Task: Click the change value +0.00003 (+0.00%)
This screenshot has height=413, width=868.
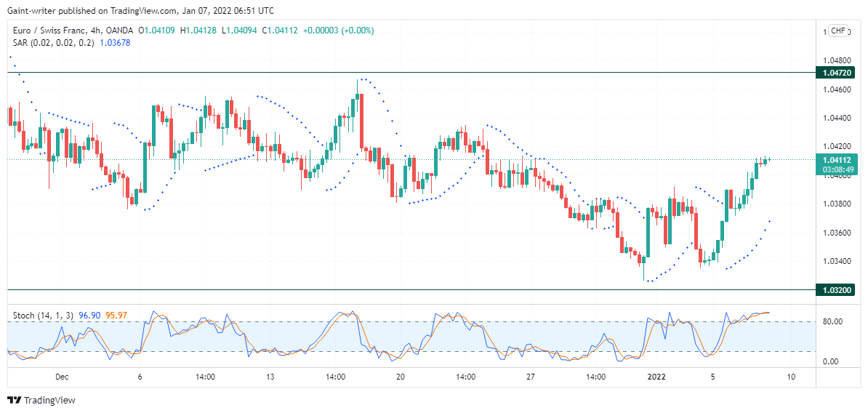Action: (x=338, y=31)
